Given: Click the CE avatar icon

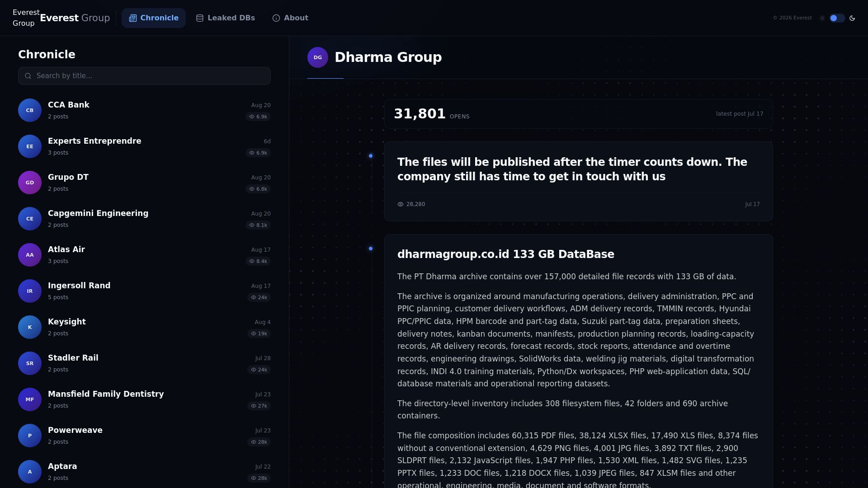Looking at the screenshot, I should [30, 219].
